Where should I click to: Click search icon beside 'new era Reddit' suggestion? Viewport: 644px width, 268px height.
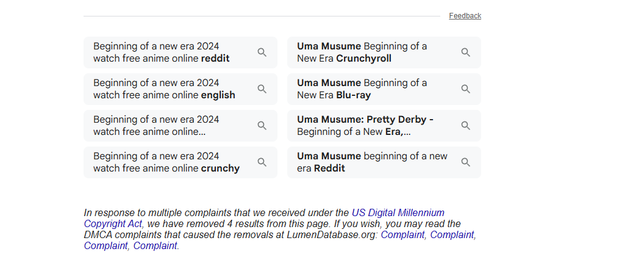(465, 162)
